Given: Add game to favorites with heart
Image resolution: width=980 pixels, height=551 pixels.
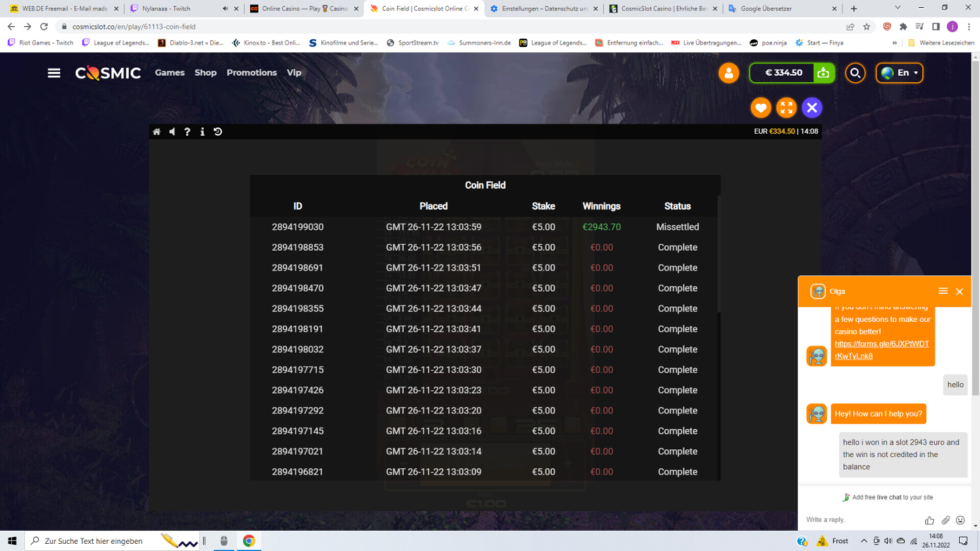Looking at the screenshot, I should pyautogui.click(x=760, y=108).
